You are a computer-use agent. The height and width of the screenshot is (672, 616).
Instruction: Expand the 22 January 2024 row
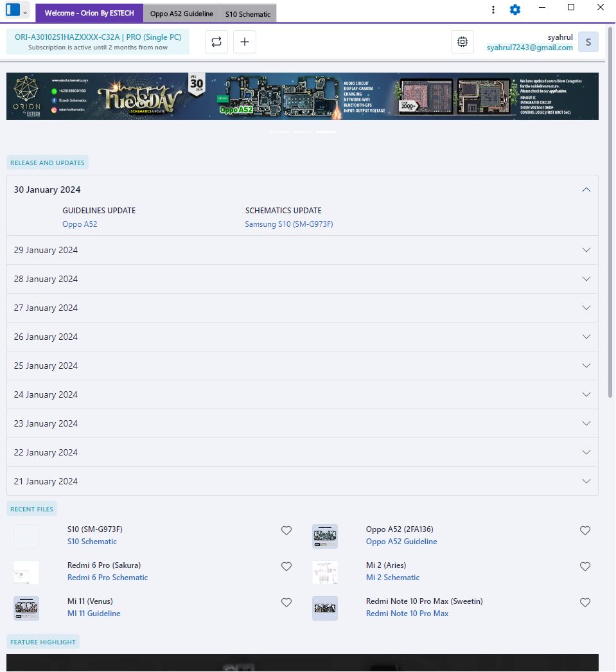coord(303,452)
